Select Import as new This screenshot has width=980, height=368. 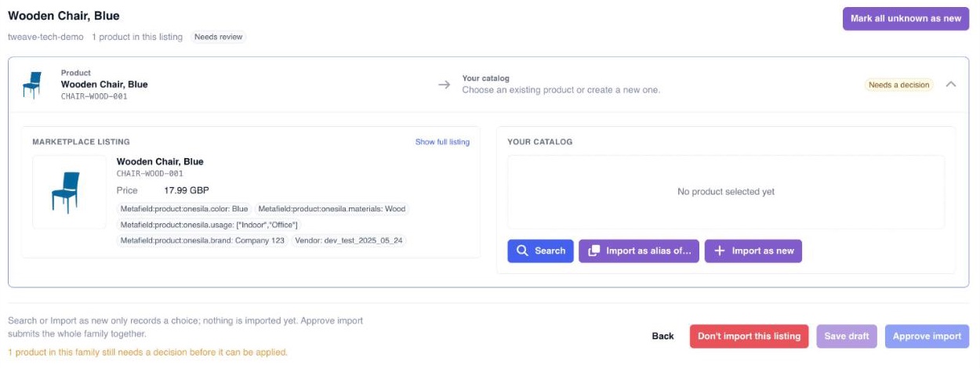[x=753, y=251]
